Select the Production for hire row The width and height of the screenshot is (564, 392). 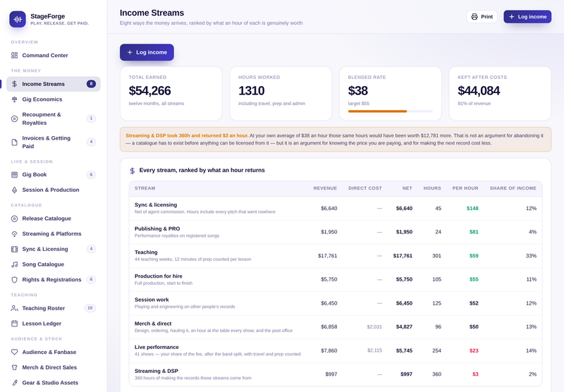coord(336,279)
